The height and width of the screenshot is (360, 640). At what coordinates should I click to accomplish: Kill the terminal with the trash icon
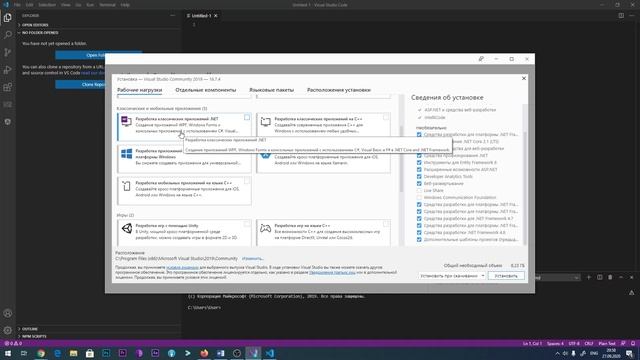pyautogui.click(x=610, y=277)
